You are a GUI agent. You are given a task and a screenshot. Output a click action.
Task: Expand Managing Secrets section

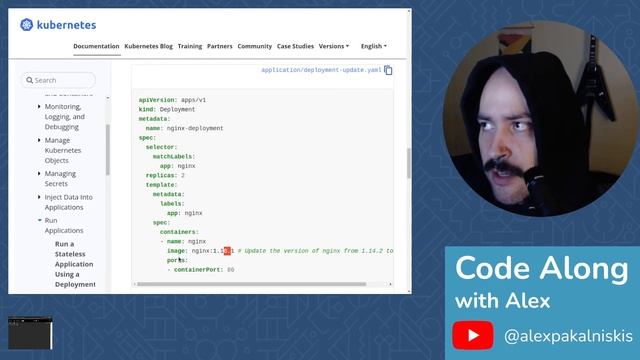point(39,173)
